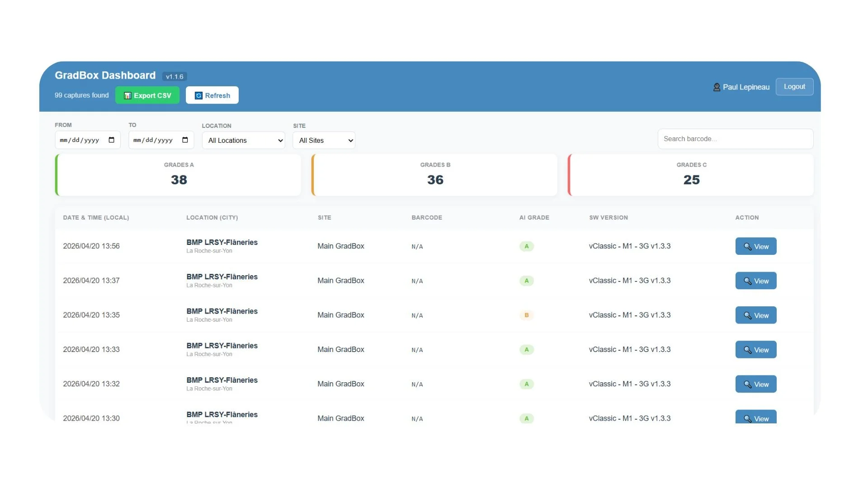Click the user profile icon beside Paul Lepineau
This screenshot has width=868, height=488.
click(717, 87)
